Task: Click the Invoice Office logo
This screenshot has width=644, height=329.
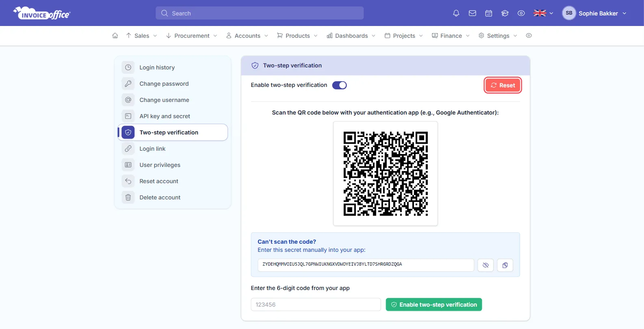Action: 42,13
